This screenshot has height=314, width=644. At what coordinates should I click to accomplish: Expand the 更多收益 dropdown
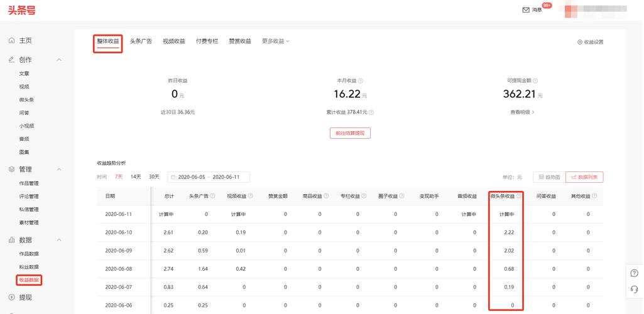tap(276, 41)
